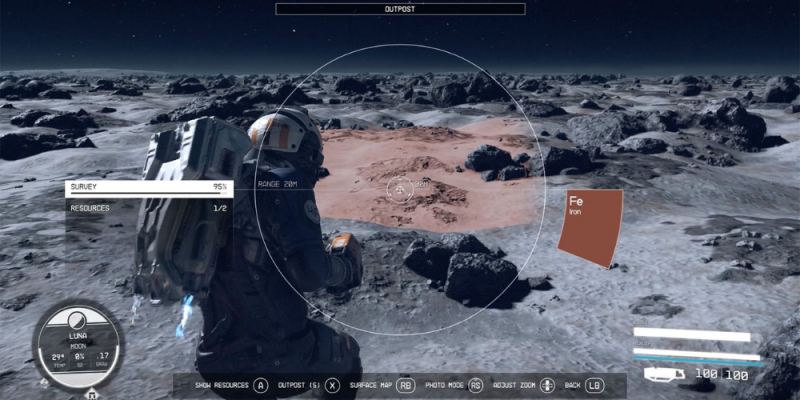Click the Adjust Zoom label
Screen dimensions: 800x400
point(514,385)
